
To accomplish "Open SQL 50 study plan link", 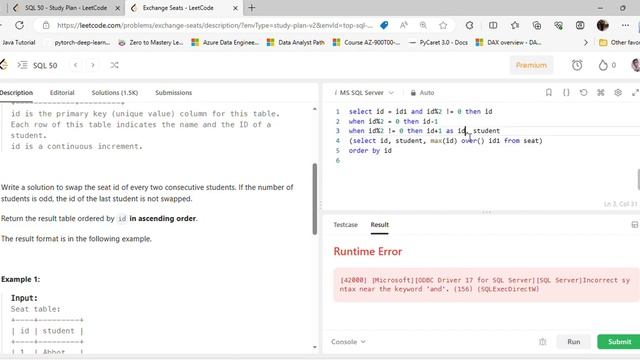I will tap(45, 65).
